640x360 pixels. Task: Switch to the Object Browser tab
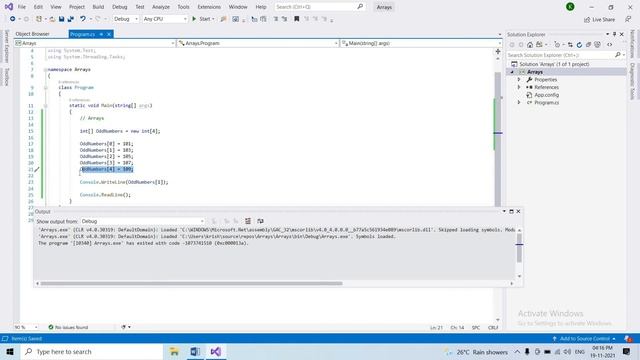pos(33,34)
